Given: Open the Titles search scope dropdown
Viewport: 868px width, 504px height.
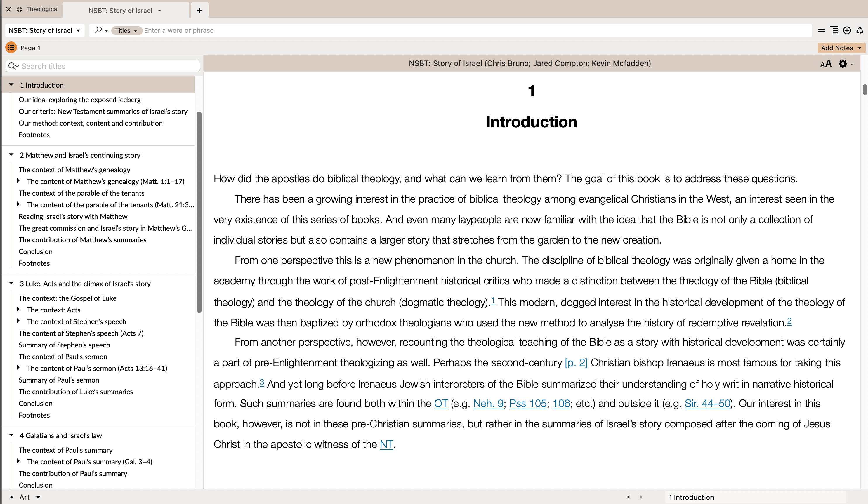Looking at the screenshot, I should (126, 30).
